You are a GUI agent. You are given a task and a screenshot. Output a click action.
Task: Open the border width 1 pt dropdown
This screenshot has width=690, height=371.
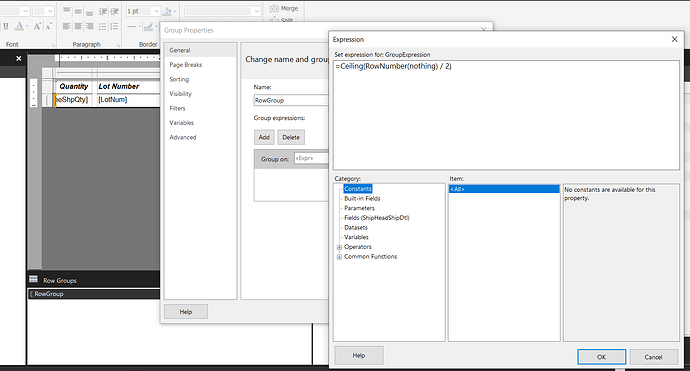click(156, 11)
